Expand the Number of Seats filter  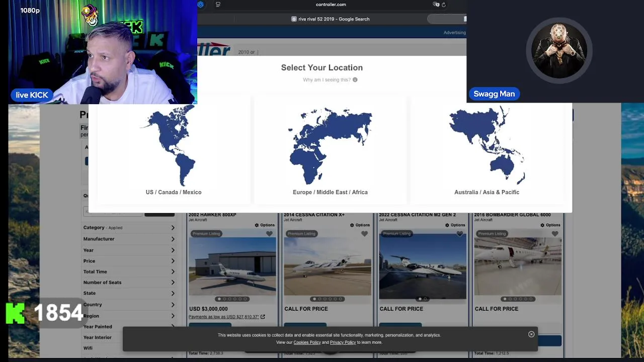pyautogui.click(x=129, y=283)
